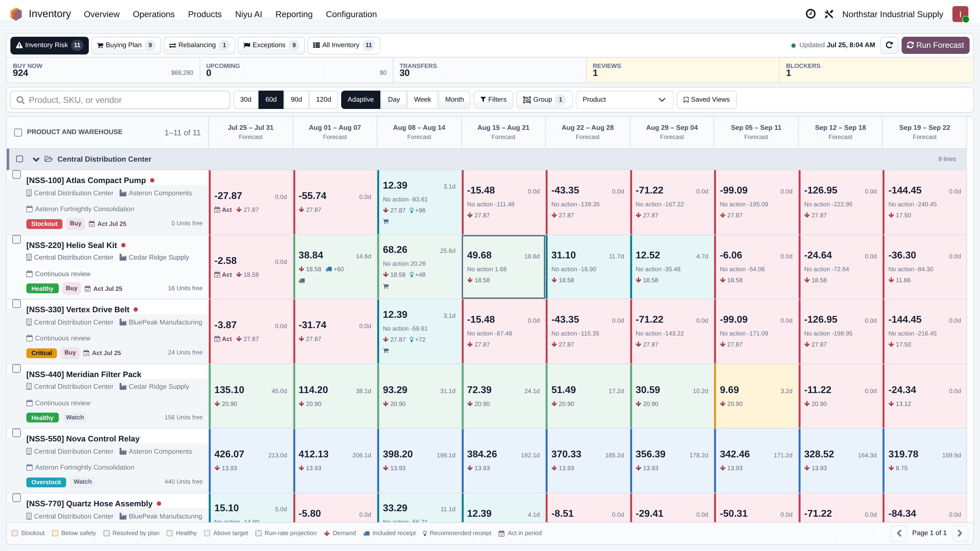Viewport: 980px width, 551px height.
Task: Click the Above target legend color swatch
Action: (x=207, y=533)
